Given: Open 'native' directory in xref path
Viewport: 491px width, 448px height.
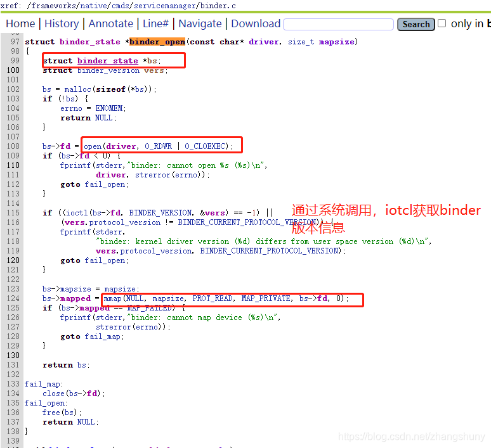Looking at the screenshot, I should (93, 6).
